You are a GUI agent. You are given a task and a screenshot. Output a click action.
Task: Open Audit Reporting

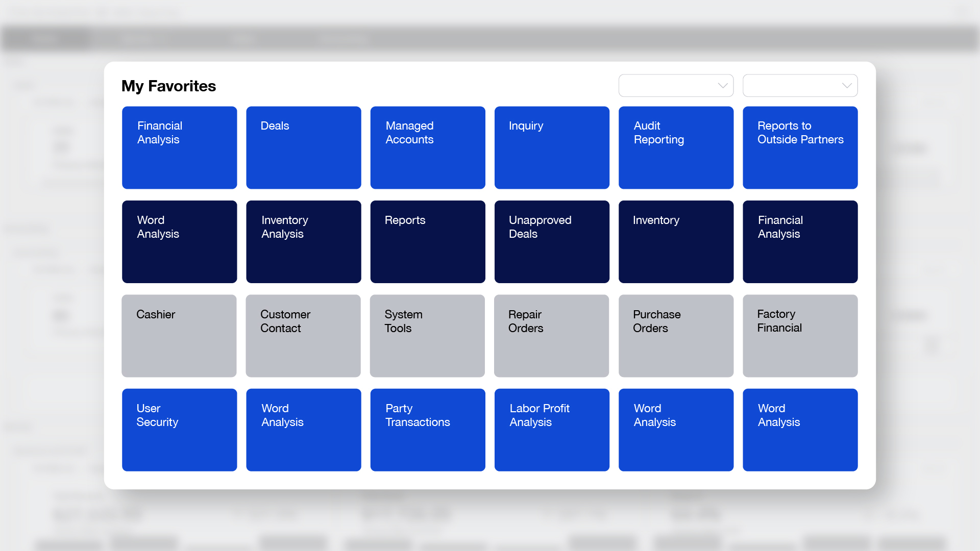676,147
